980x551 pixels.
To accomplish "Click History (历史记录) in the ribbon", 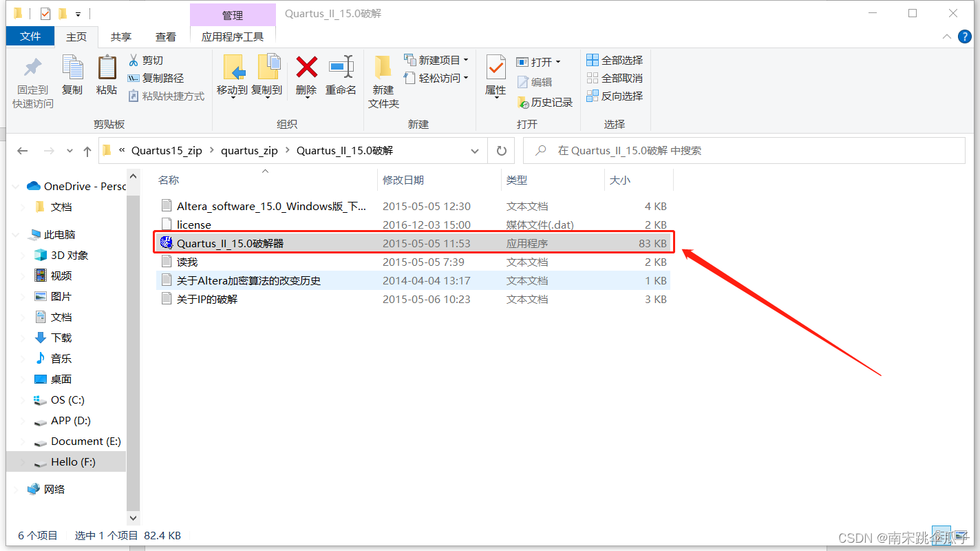I will (x=545, y=102).
